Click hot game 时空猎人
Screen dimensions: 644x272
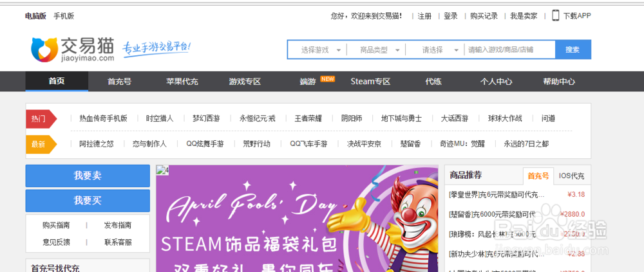pos(160,118)
